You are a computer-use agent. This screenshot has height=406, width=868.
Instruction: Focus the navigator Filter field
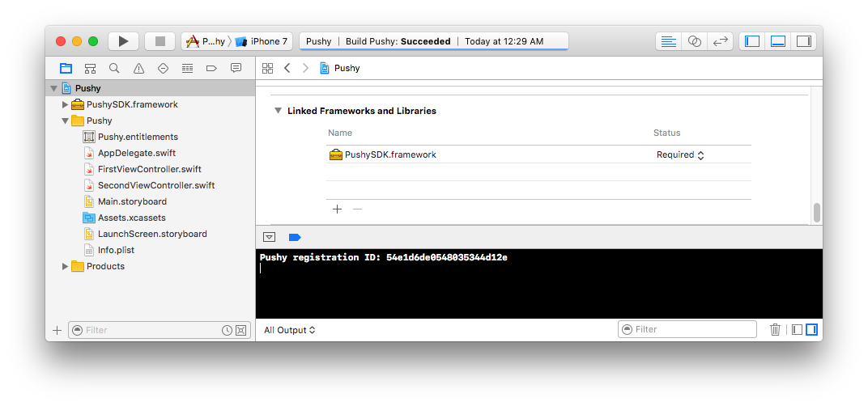tap(160, 330)
